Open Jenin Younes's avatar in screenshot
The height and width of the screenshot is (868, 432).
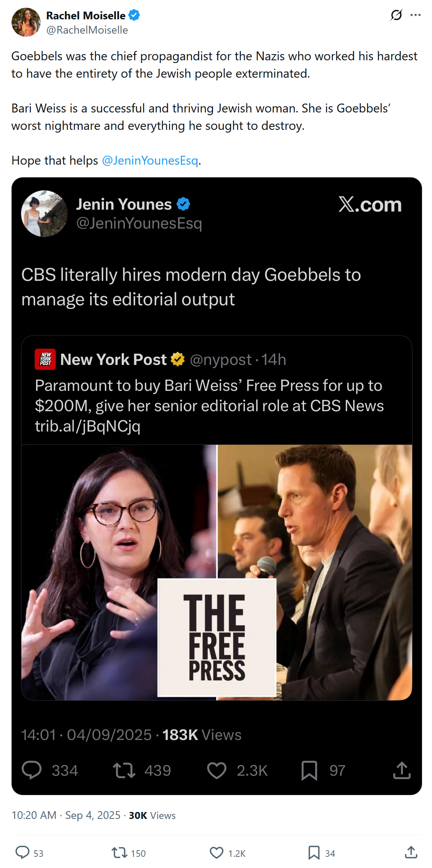click(x=44, y=213)
